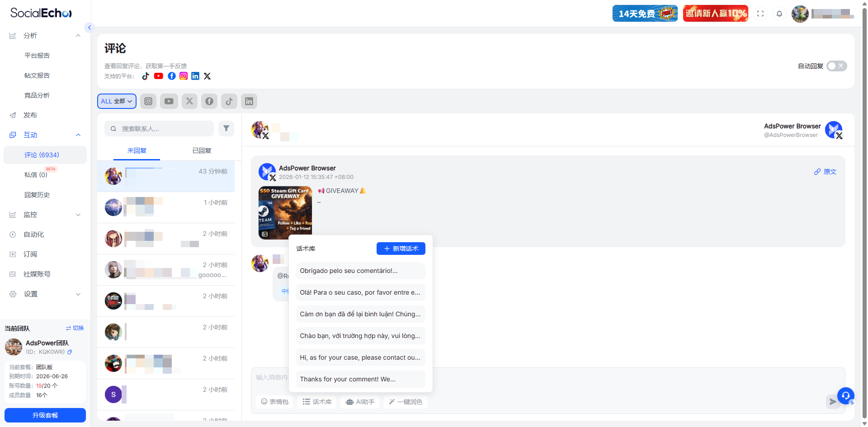Filter comments by X (Twitter) icon
Image resolution: width=868 pixels, height=427 pixels.
click(189, 101)
